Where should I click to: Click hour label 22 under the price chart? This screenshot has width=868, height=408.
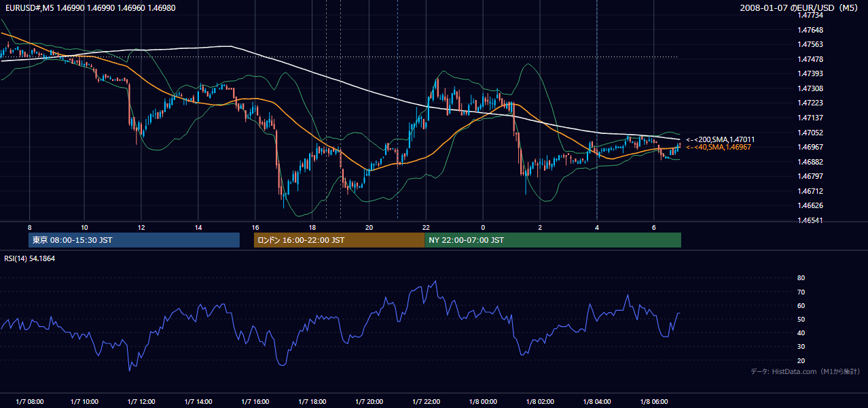pyautogui.click(x=426, y=227)
